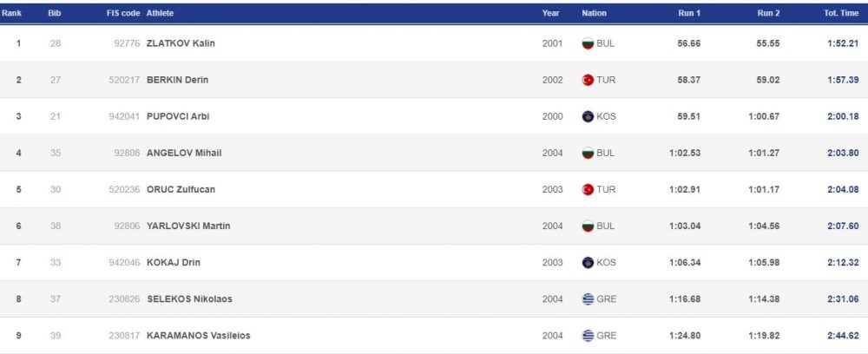Click the Tot. Time column header
This screenshot has height=354, width=868.
(839, 13)
